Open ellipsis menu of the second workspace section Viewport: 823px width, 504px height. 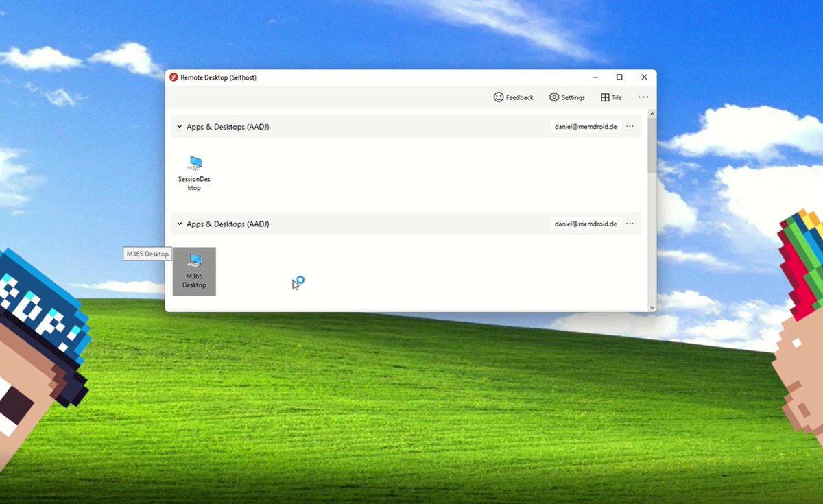[630, 224]
